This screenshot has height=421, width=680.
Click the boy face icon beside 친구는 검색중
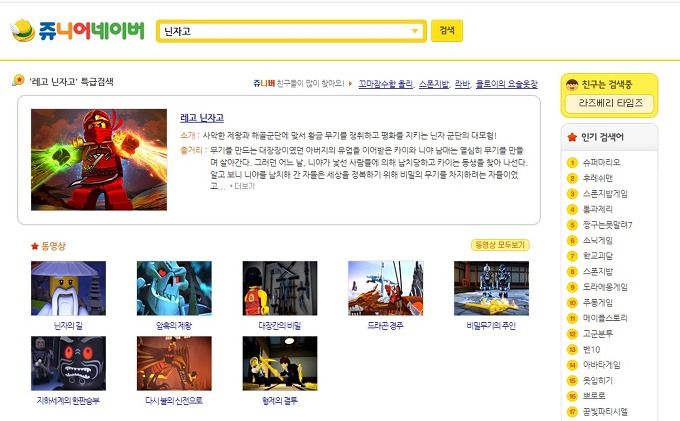pos(572,84)
